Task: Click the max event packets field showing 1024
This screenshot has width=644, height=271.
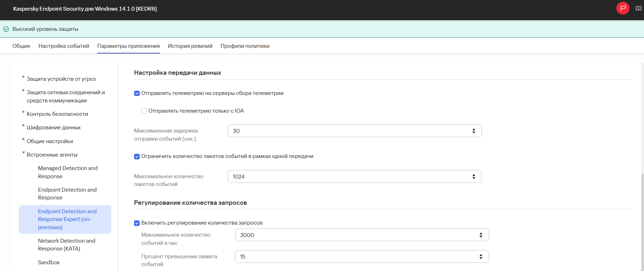Action: pyautogui.click(x=355, y=176)
